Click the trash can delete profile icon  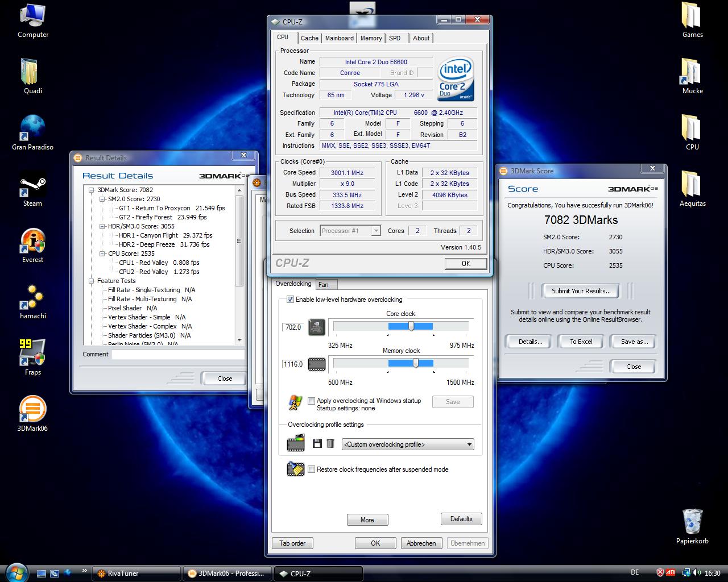tap(330, 443)
